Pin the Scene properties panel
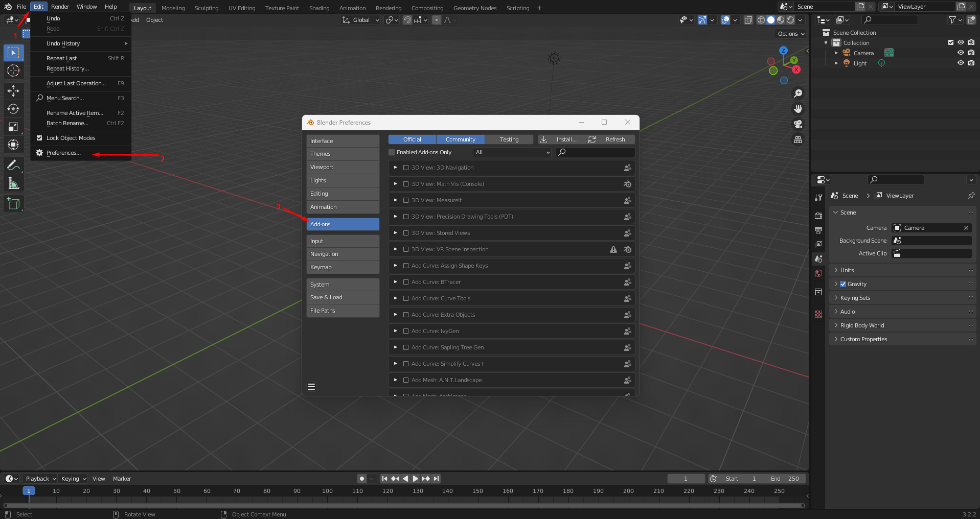The width and height of the screenshot is (980, 519). coord(971,196)
